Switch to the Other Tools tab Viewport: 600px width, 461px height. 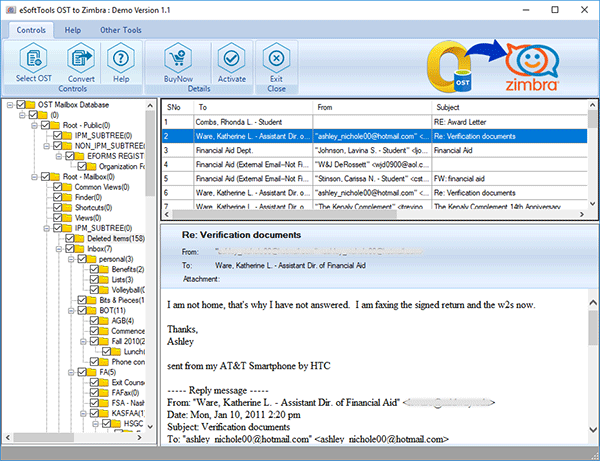(x=121, y=30)
